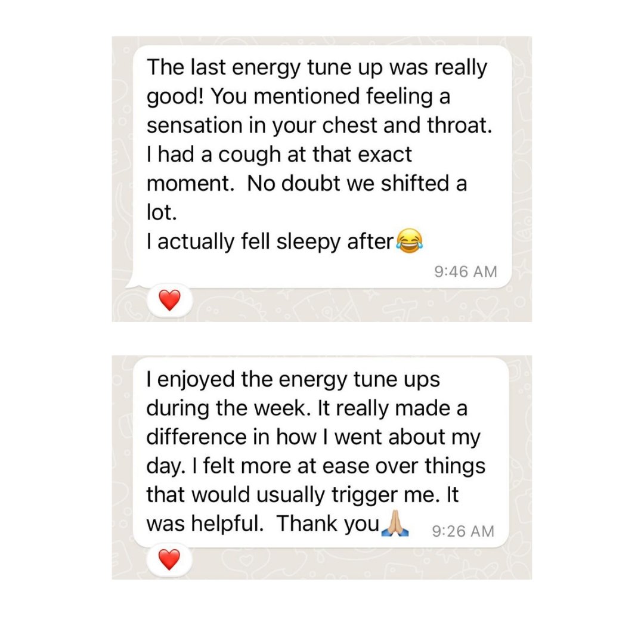Click 'during the week. It really made a'
This screenshot has width=644, height=644.
pos(306,408)
